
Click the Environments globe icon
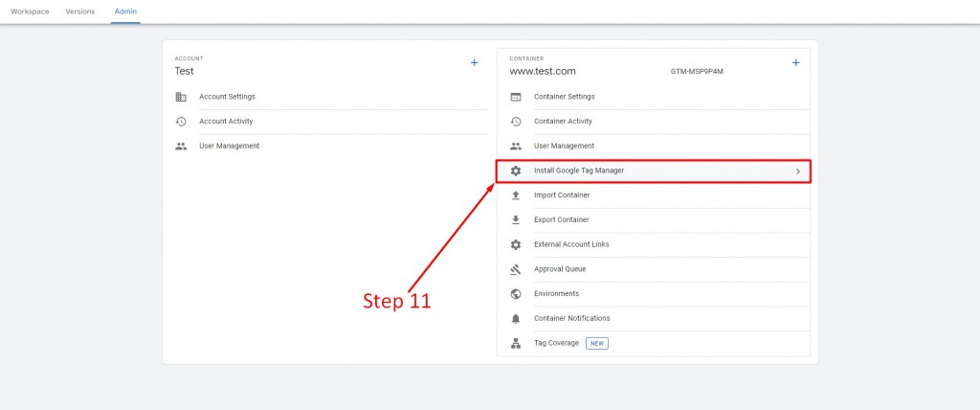(516, 293)
